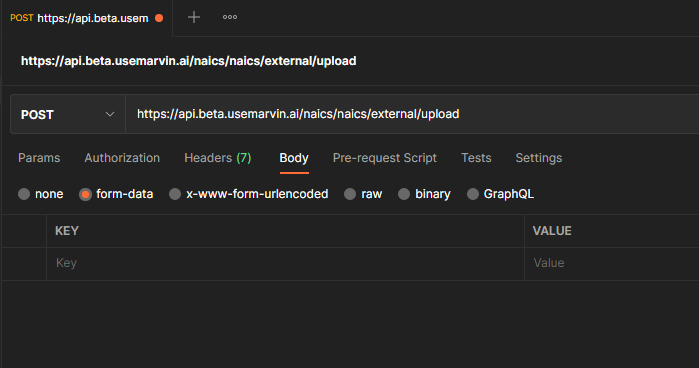Screen dimensions: 699x368
Task: Switch to the Params tab
Action: pos(39,158)
